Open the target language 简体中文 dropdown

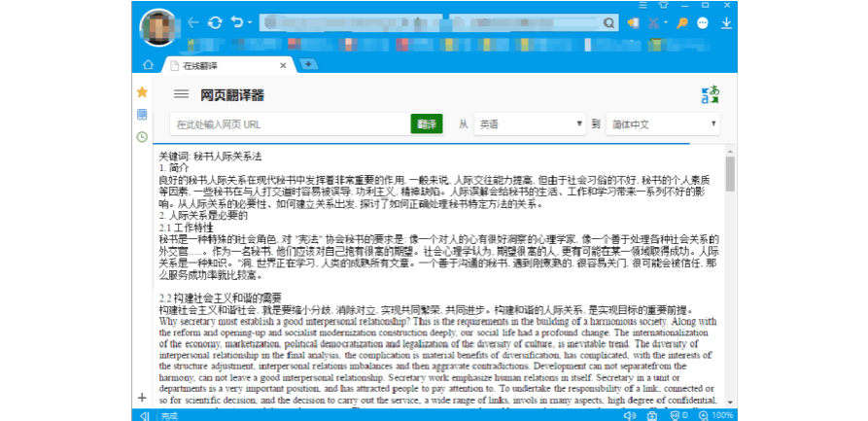663,124
